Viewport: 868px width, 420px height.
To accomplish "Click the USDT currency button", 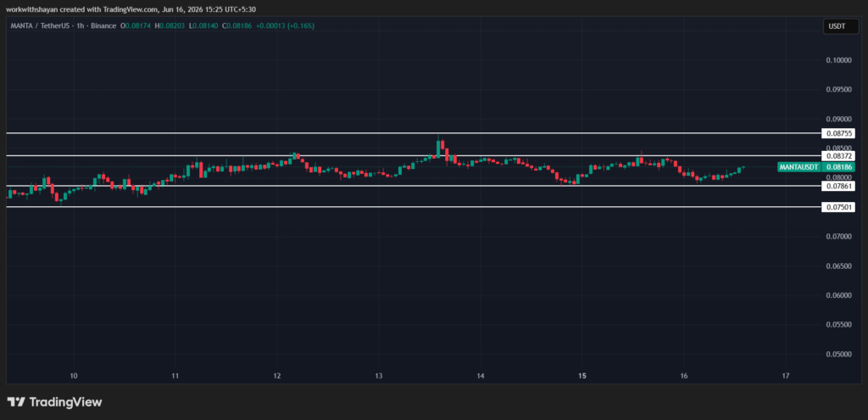I will click(x=839, y=26).
